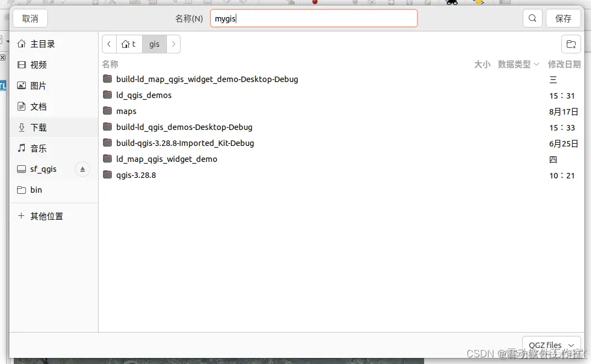Viewport: 591px width, 364px height.
Task: Click the 15：33 modified time
Action: (562, 128)
